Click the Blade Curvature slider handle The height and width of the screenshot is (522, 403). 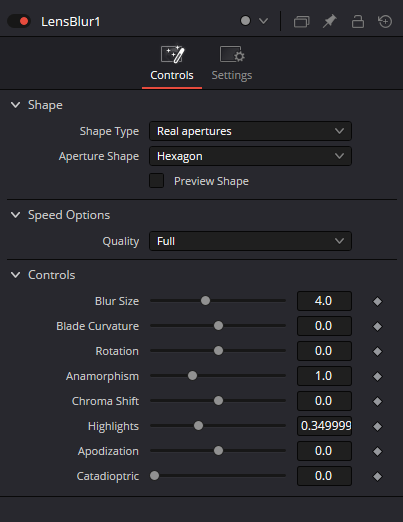click(218, 326)
